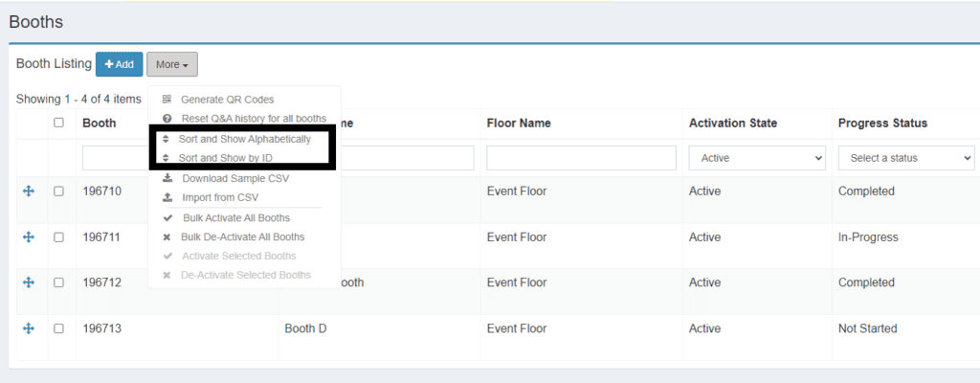Click the sort icon beside Sort and Show by ID
Image resolution: width=980 pixels, height=383 pixels.
(166, 158)
